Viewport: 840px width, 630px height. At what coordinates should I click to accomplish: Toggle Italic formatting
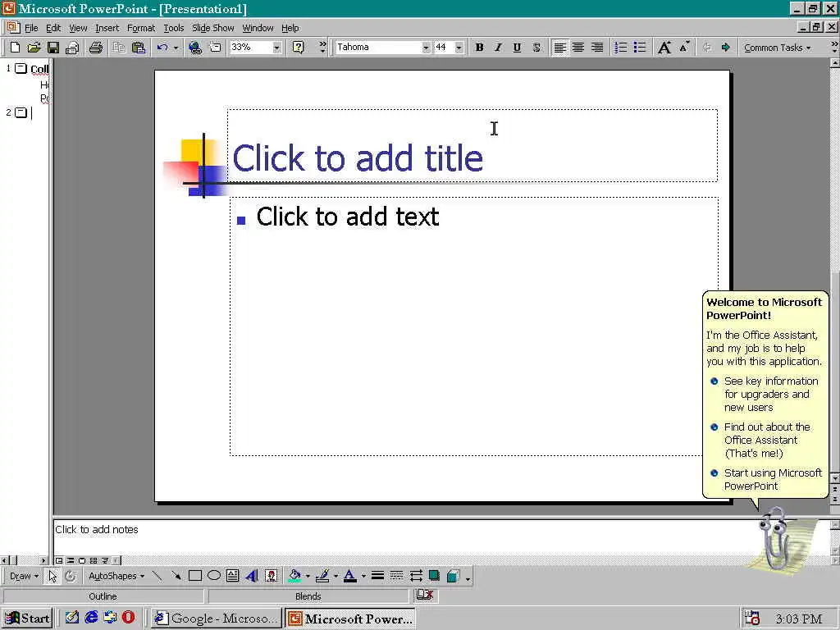tap(498, 48)
